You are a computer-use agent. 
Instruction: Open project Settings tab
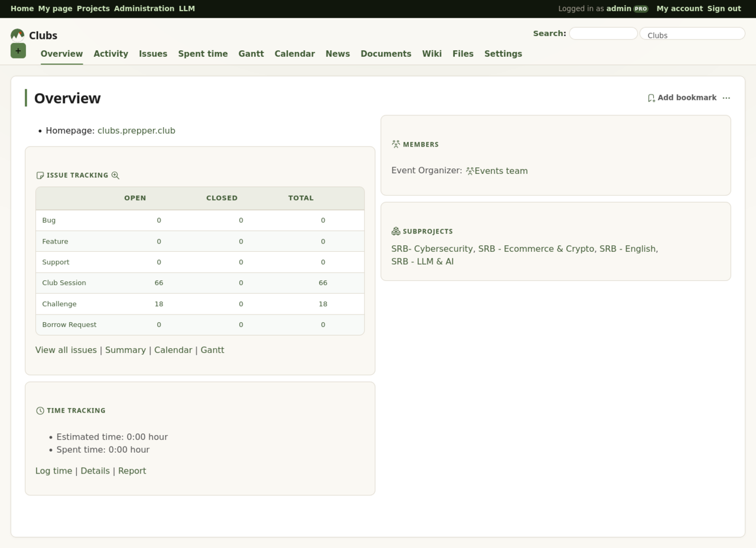(503, 54)
